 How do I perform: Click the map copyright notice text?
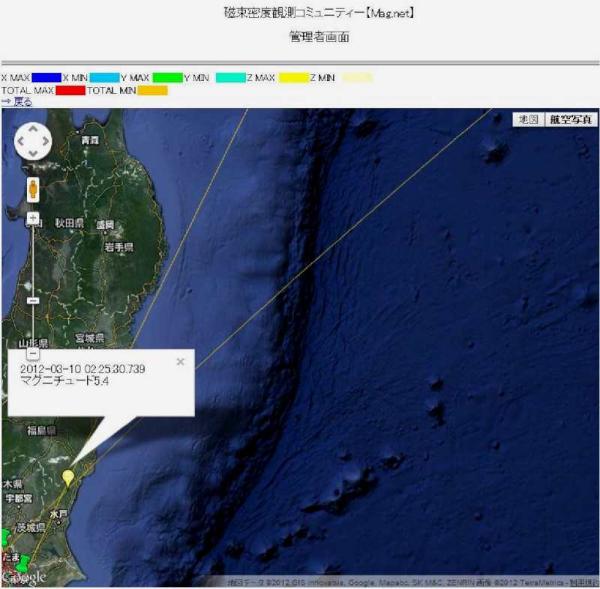[x=411, y=583]
